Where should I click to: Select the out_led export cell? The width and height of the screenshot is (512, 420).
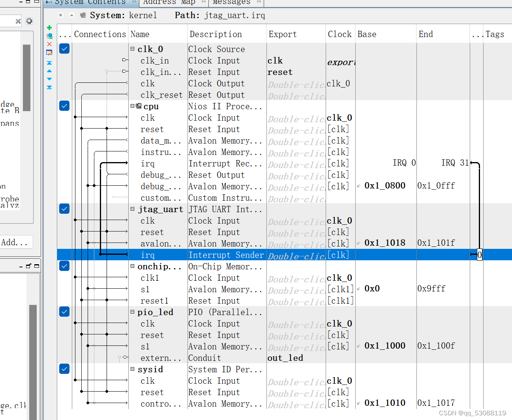(296, 358)
